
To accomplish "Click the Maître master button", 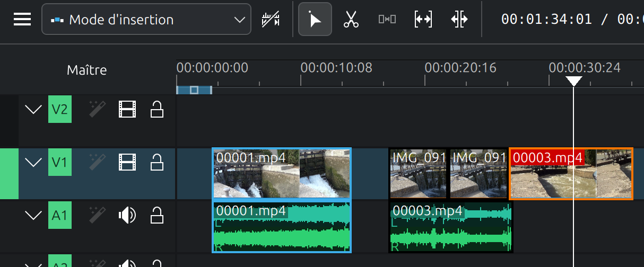I will pyautogui.click(x=87, y=70).
